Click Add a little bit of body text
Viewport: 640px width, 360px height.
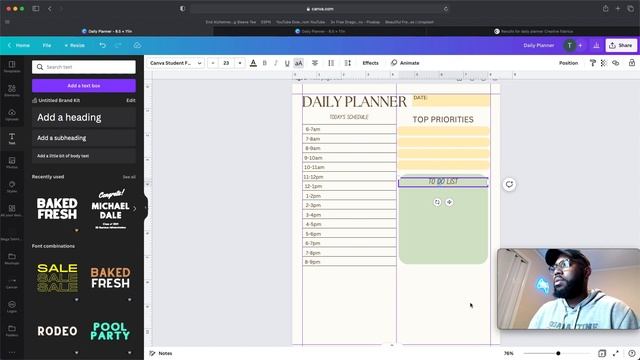click(84, 156)
